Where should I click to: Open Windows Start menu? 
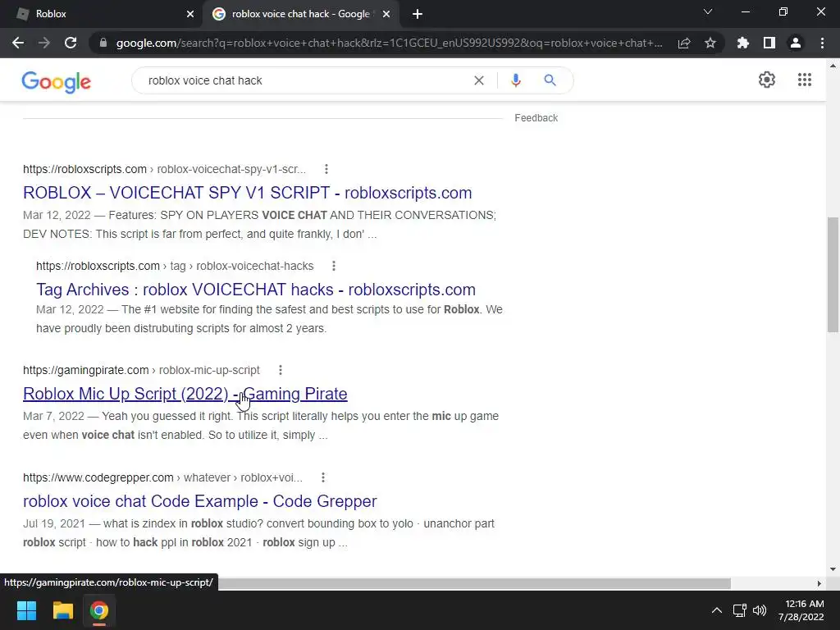pos(26,610)
